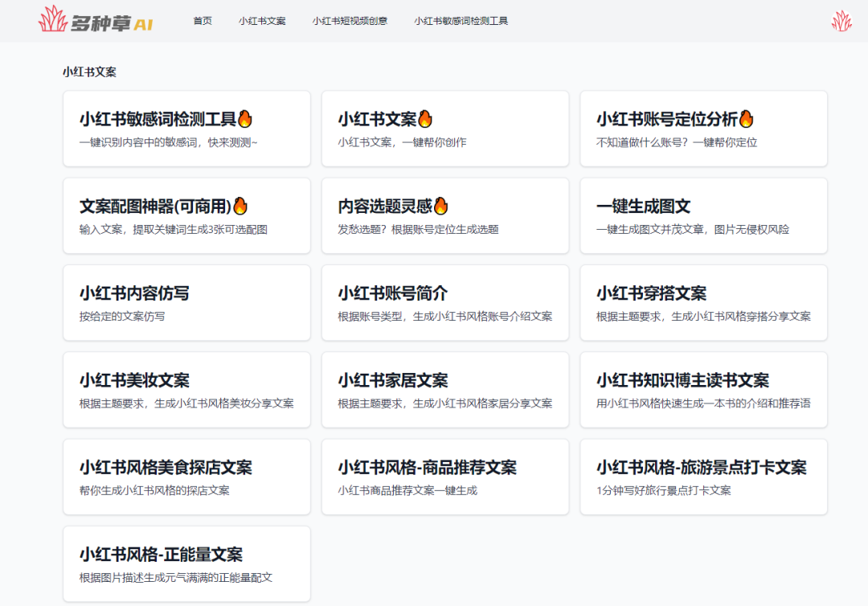The image size is (868, 606).
Task: Select the 小红书美妆文案 card
Action: [186, 390]
